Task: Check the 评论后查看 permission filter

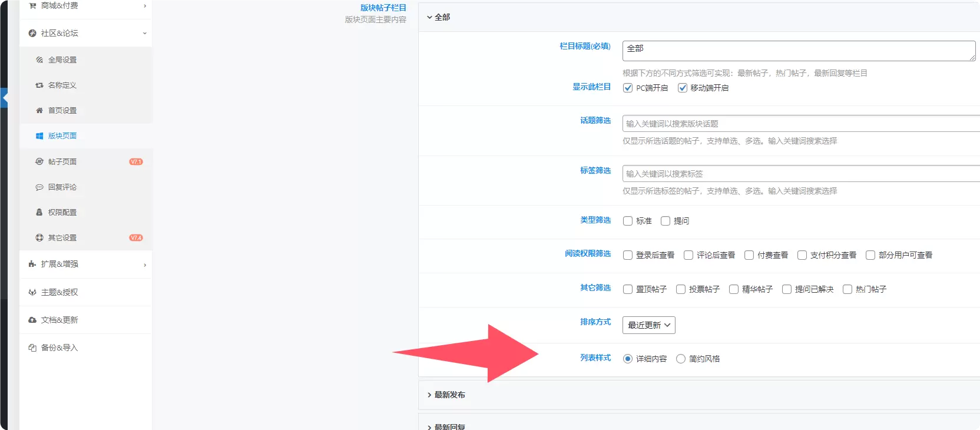Action: pos(688,255)
